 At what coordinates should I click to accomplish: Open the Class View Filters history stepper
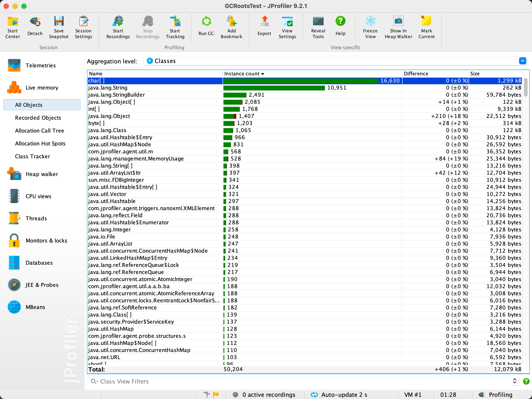[x=514, y=381]
